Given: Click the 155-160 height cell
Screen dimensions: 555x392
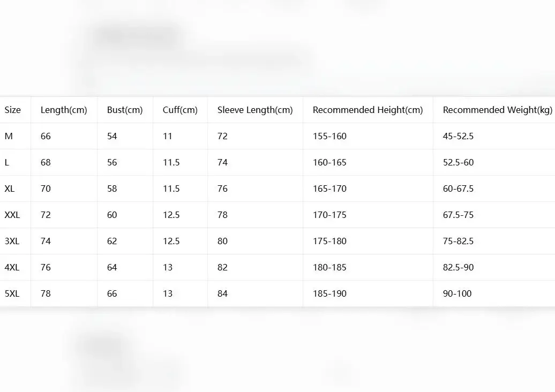Looking at the screenshot, I should click(329, 136).
